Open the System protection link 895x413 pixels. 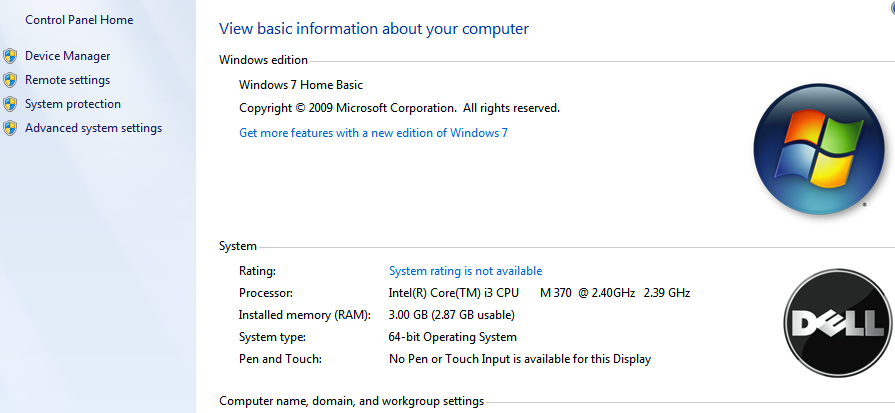pos(73,104)
